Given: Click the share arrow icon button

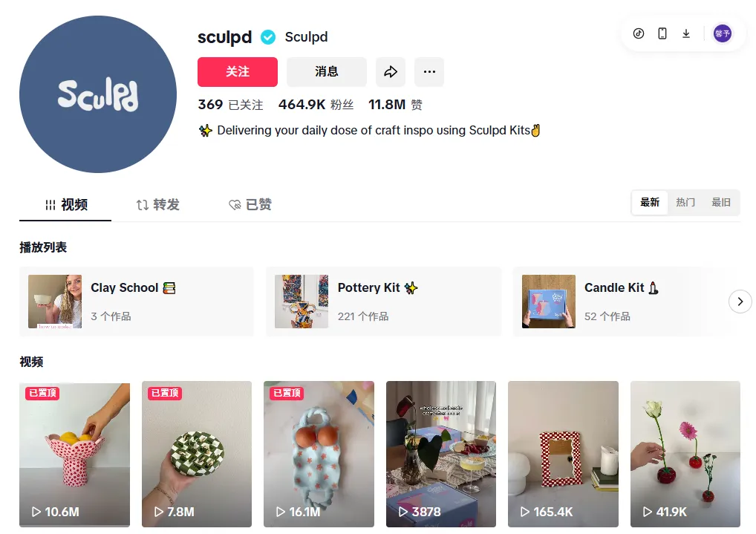Looking at the screenshot, I should pos(391,72).
